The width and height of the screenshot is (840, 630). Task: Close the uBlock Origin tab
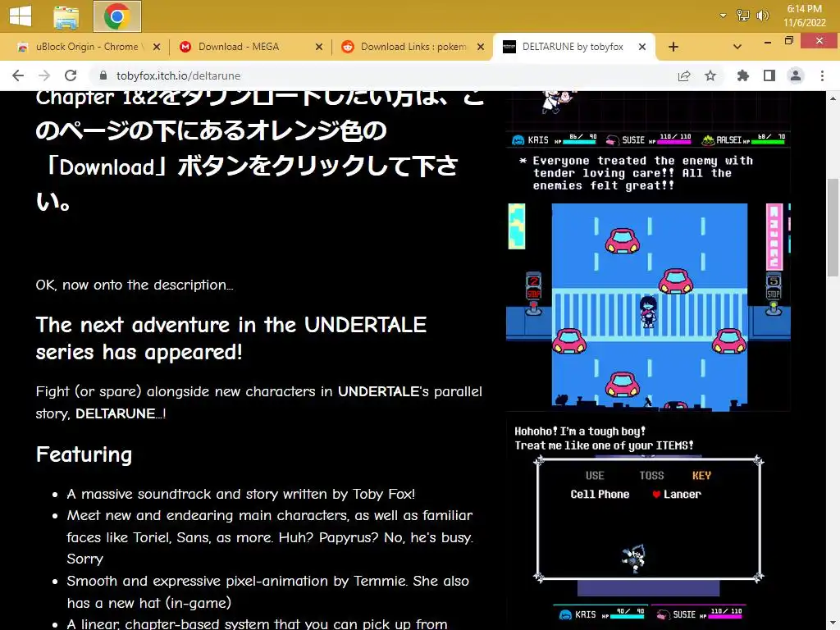click(x=157, y=47)
